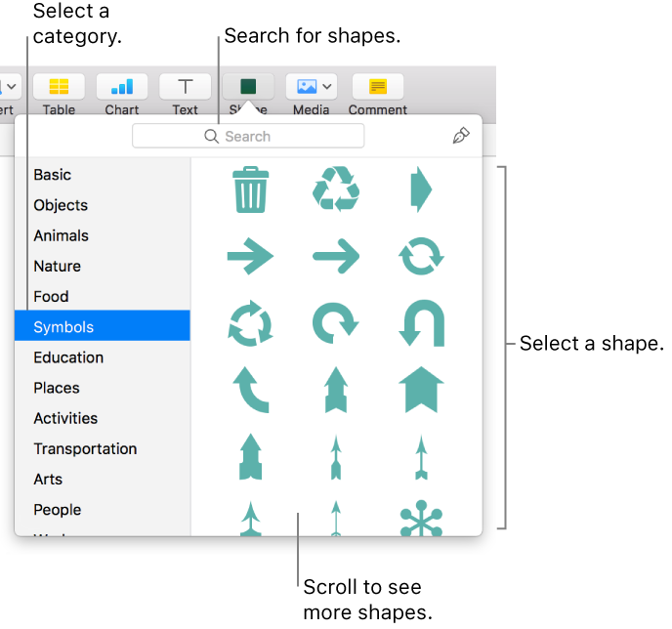The height and width of the screenshot is (629, 672).
Task: Choose the narrow notched up arrow shape
Action: coord(336,390)
